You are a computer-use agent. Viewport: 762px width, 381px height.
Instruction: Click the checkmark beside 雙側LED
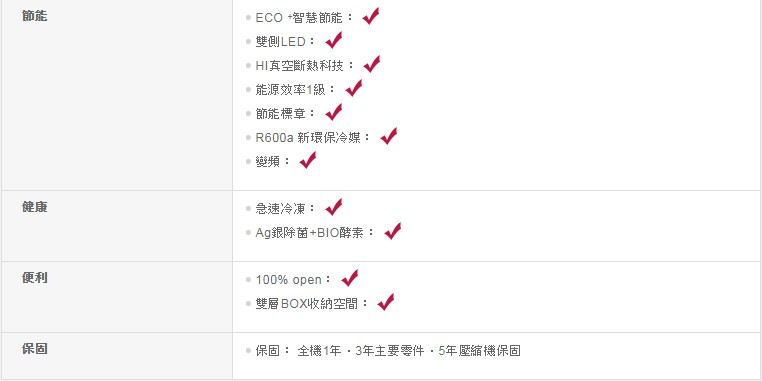[334, 40]
